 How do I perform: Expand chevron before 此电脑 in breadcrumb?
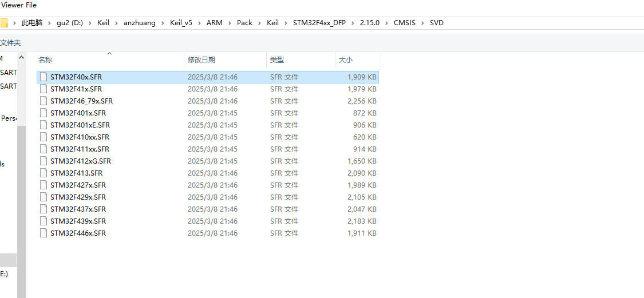pyautogui.click(x=14, y=23)
